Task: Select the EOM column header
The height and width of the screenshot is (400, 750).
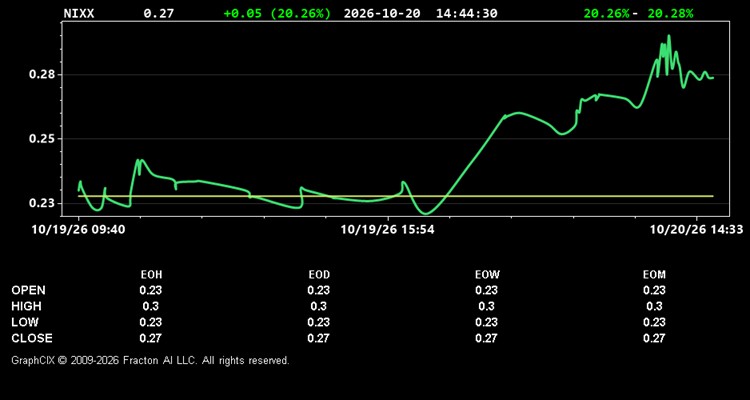Action: point(654,275)
